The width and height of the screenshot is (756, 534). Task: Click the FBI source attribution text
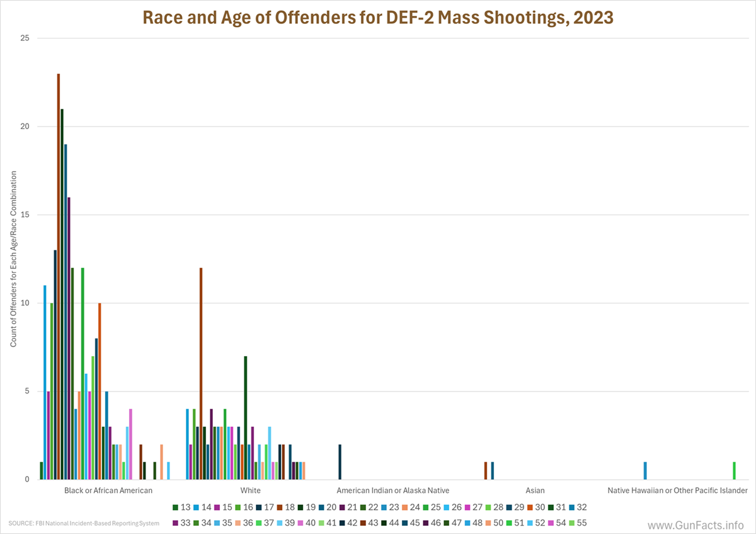tap(84, 523)
